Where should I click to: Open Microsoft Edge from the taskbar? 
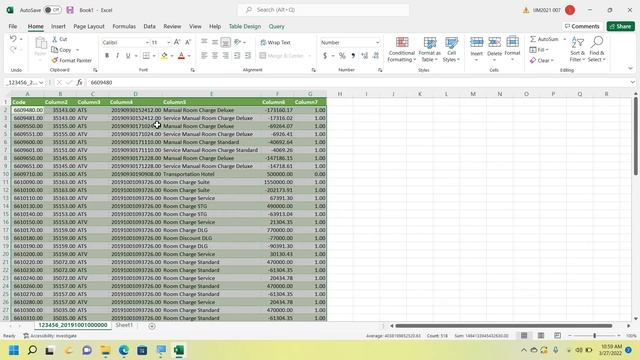tap(124, 350)
